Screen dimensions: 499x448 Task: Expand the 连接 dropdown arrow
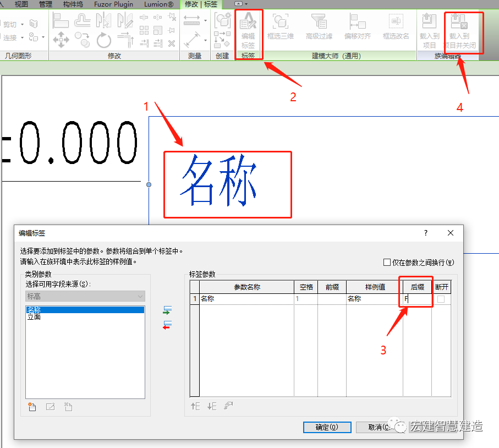[x=22, y=37]
